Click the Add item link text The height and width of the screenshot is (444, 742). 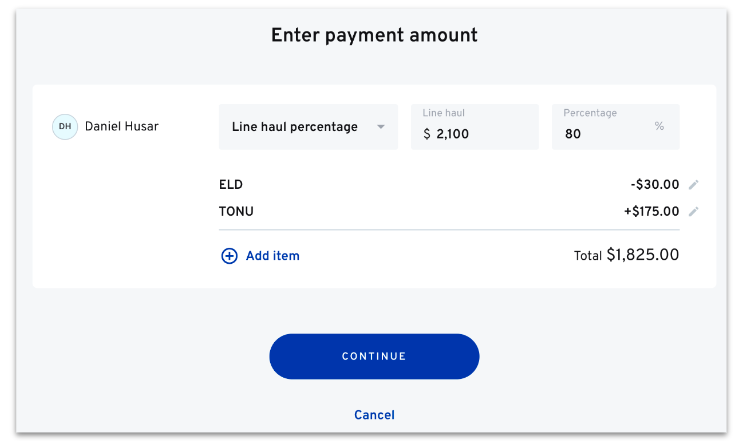pos(272,256)
